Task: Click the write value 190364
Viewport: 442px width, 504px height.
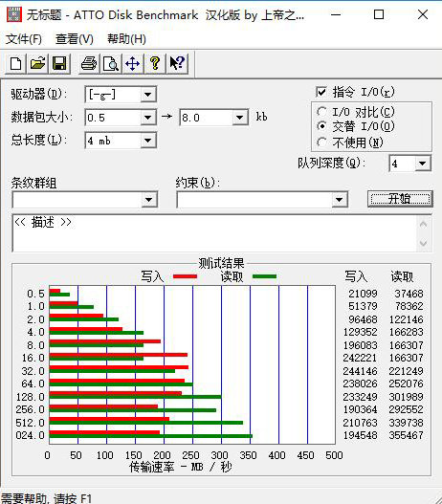Action: (x=361, y=409)
